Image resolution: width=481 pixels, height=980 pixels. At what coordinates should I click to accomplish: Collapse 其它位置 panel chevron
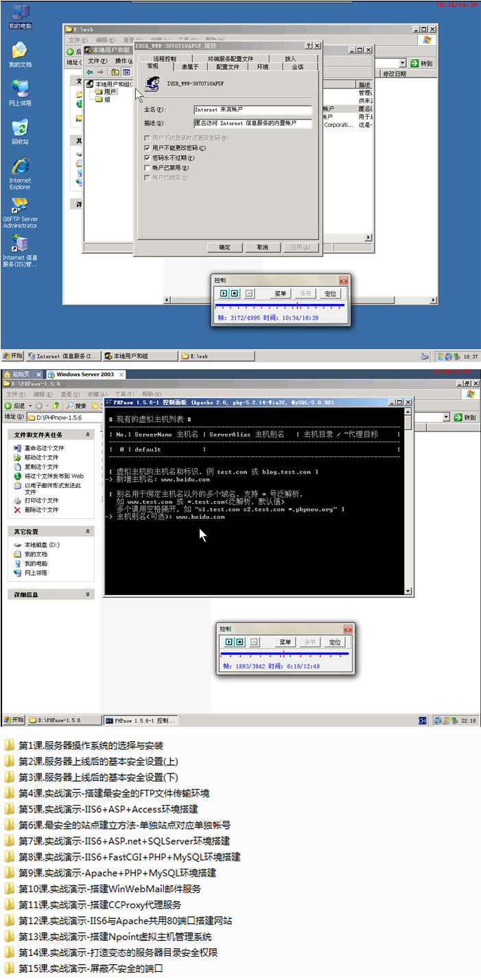click(x=87, y=531)
